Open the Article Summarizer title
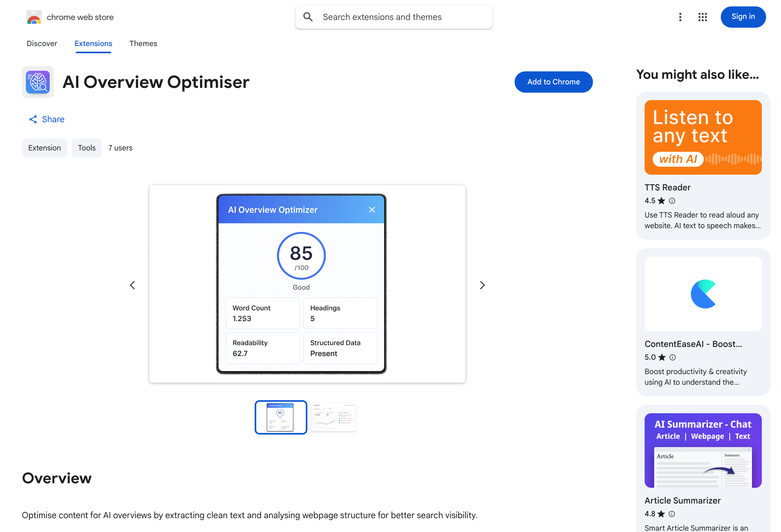781x532 pixels. click(x=682, y=500)
